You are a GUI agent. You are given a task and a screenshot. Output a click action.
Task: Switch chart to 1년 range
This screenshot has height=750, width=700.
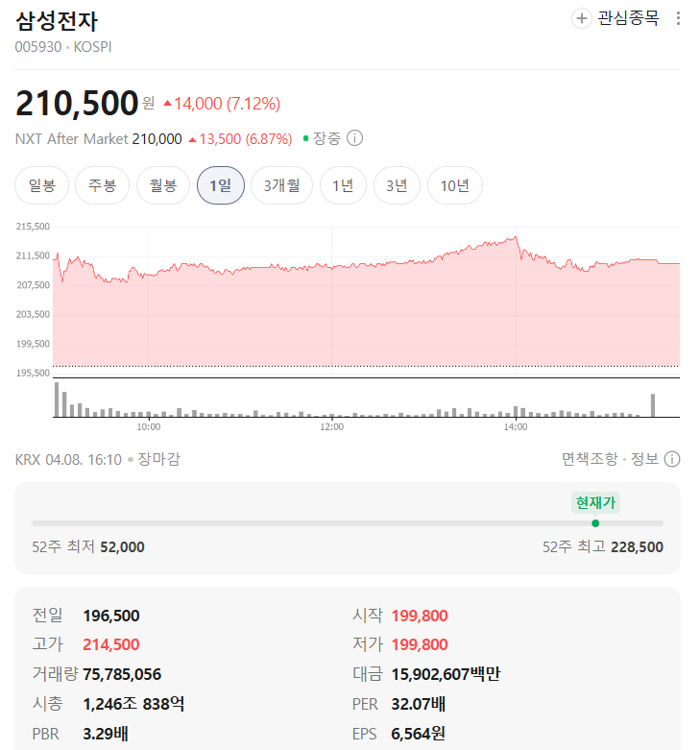343,185
